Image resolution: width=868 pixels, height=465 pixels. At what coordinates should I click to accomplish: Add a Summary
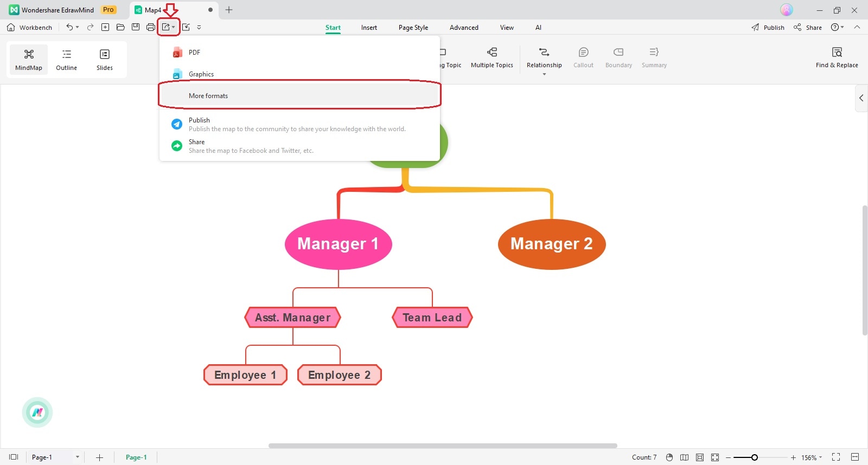point(654,57)
